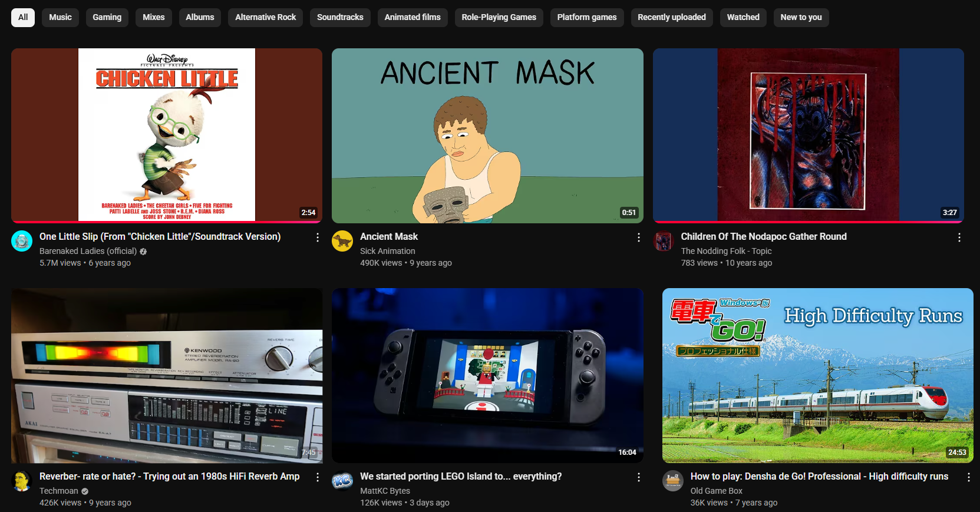Click the 36K views text
Image resolution: width=980 pixels, height=512 pixels.
(709, 503)
